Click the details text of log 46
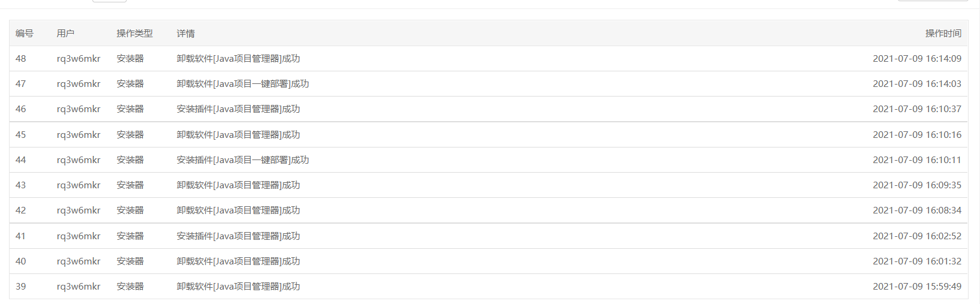The width and height of the screenshot is (980, 304). [x=238, y=109]
